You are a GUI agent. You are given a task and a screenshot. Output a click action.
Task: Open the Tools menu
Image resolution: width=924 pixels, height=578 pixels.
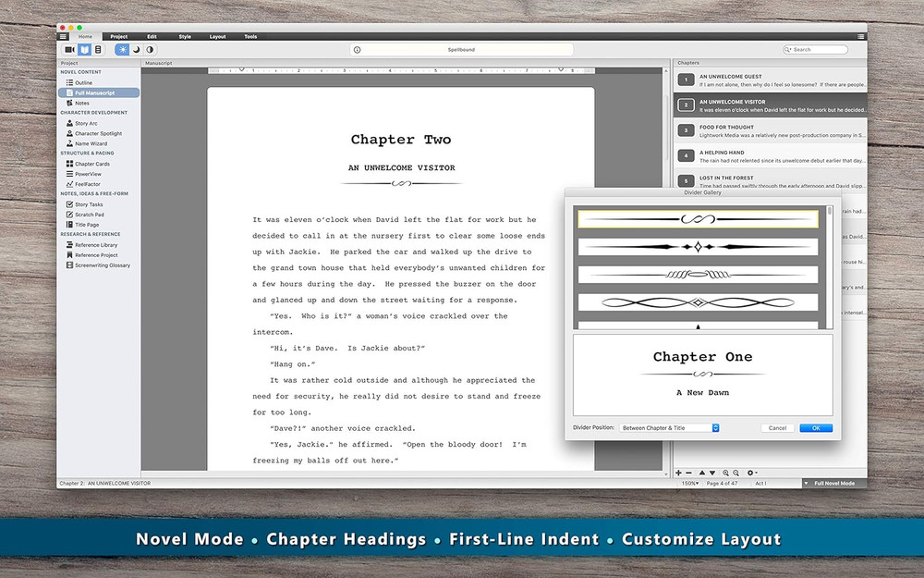(250, 37)
